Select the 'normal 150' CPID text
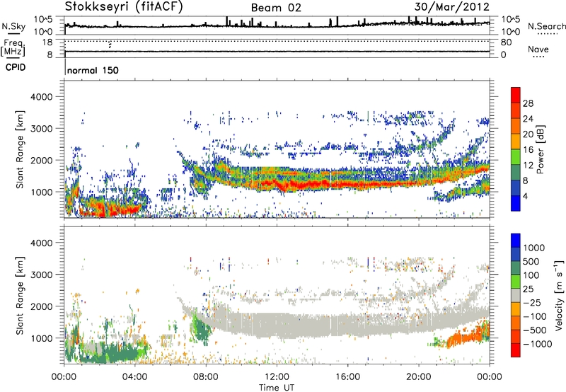The image size is (566, 392). click(x=93, y=70)
